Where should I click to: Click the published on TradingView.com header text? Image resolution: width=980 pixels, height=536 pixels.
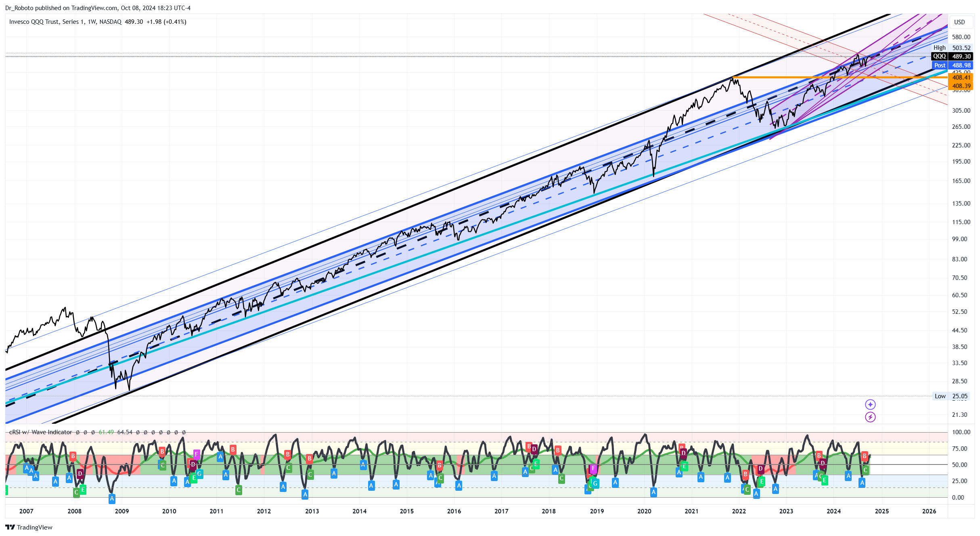pos(98,8)
